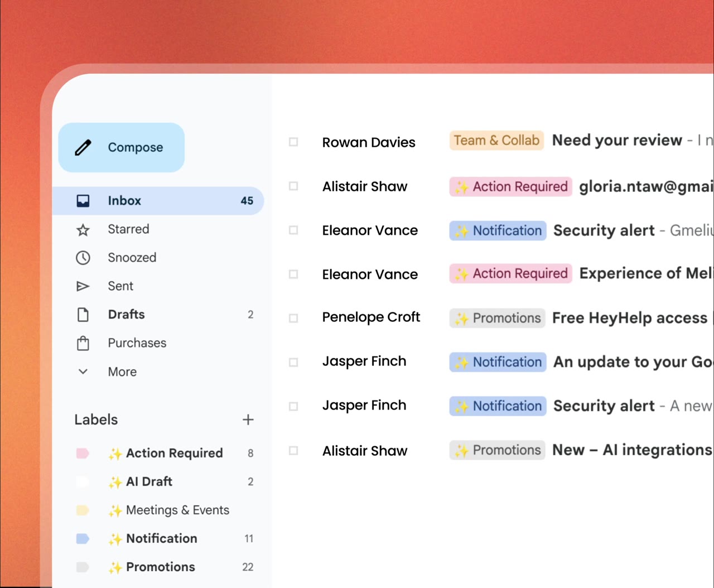This screenshot has width=714, height=588.
Task: Click the Sent arrow icon
Action: pos(83,286)
